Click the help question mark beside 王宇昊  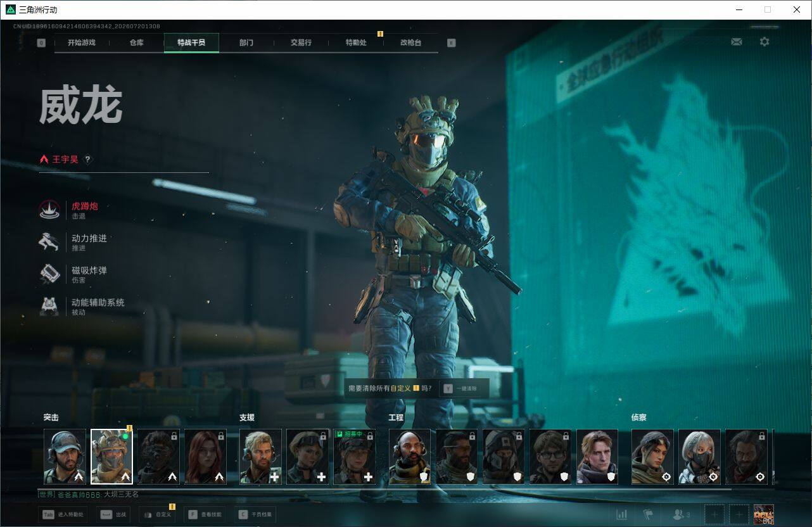click(x=88, y=160)
